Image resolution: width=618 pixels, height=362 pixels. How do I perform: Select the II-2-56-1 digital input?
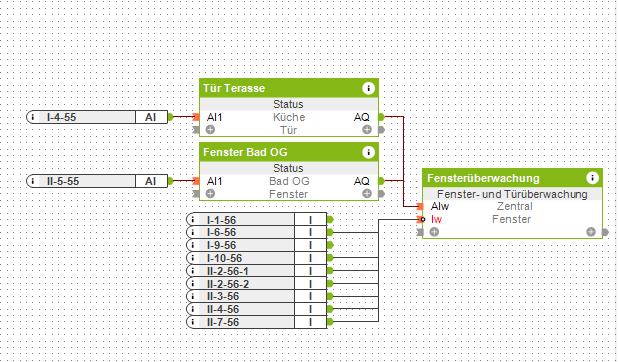click(x=257, y=271)
